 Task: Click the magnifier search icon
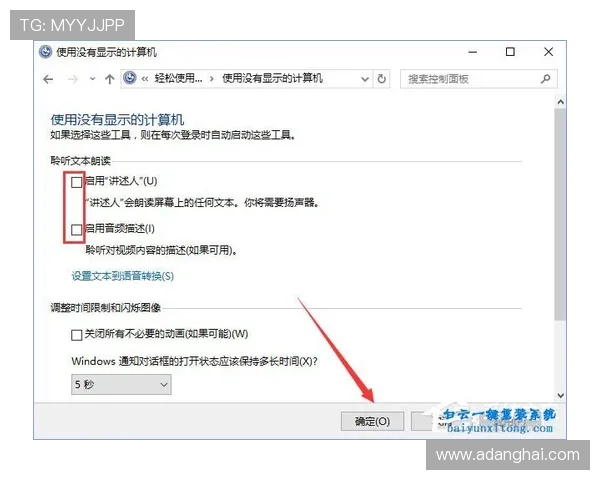[x=546, y=79]
